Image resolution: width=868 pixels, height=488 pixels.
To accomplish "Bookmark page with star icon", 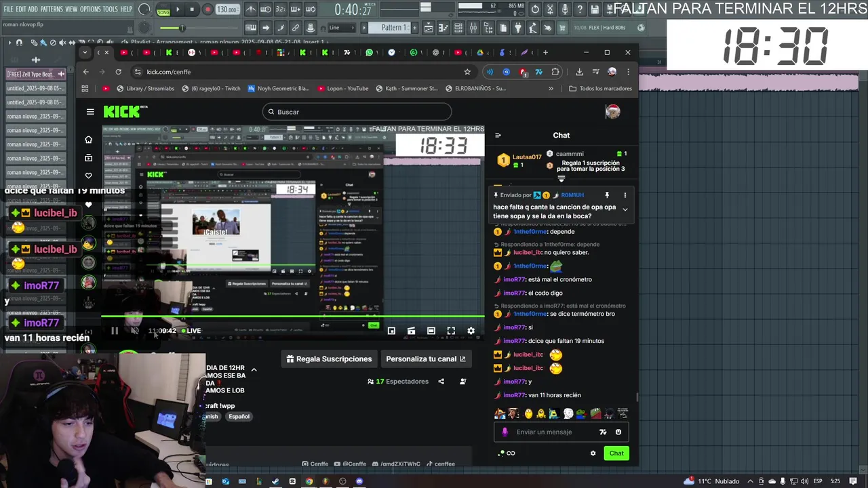I will coord(467,72).
